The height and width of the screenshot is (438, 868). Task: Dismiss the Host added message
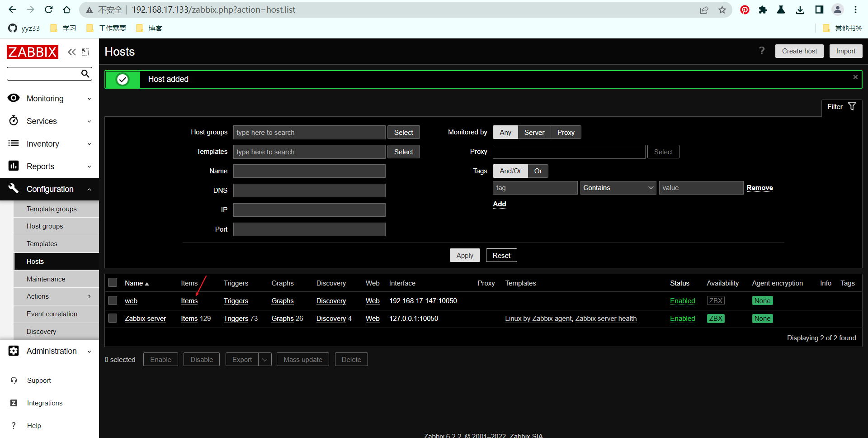[855, 77]
